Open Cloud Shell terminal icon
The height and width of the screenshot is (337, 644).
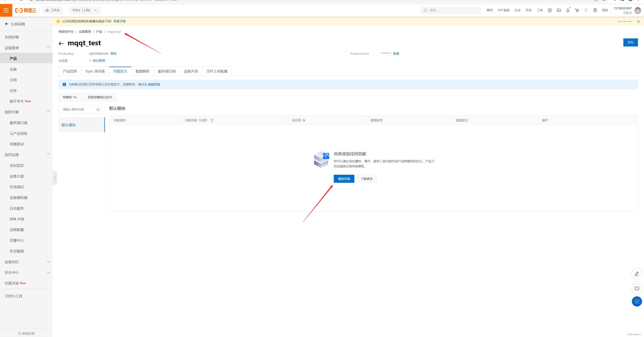click(x=559, y=10)
